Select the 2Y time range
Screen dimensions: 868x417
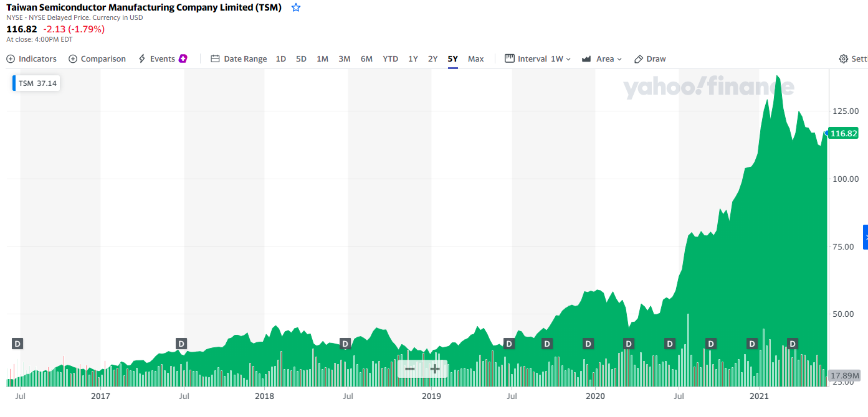[432, 59]
